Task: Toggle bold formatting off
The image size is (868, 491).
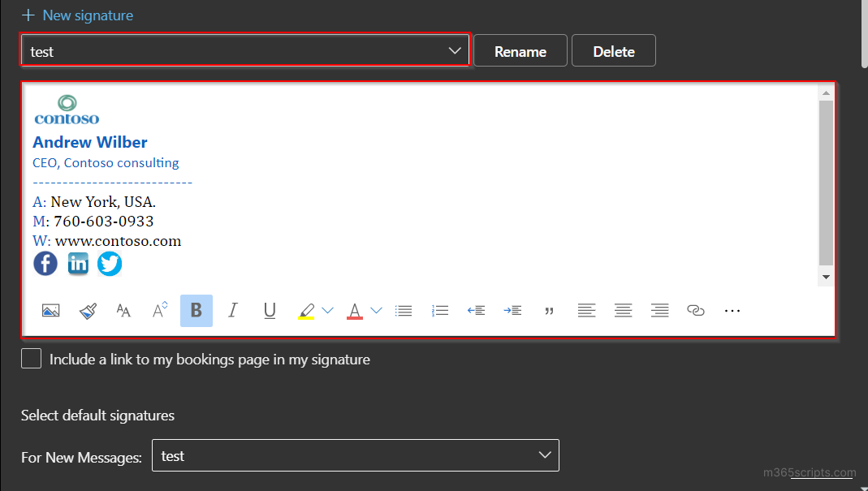Action: 196,310
